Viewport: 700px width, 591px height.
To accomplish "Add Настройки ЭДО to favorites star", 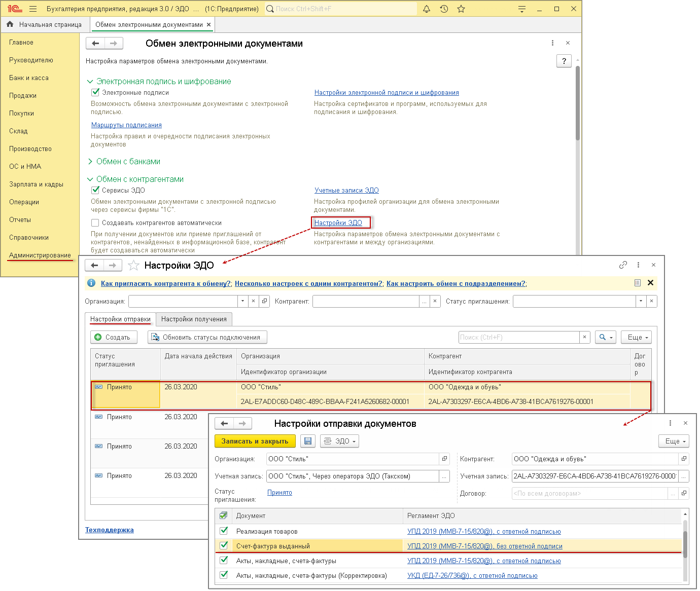I will [x=133, y=265].
